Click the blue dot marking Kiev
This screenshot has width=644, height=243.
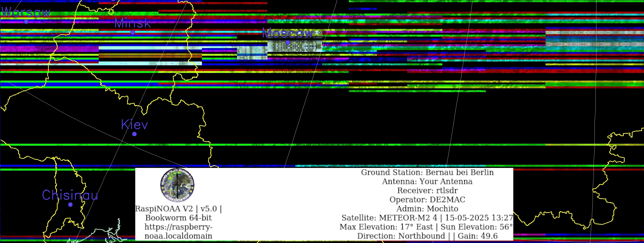(135, 134)
